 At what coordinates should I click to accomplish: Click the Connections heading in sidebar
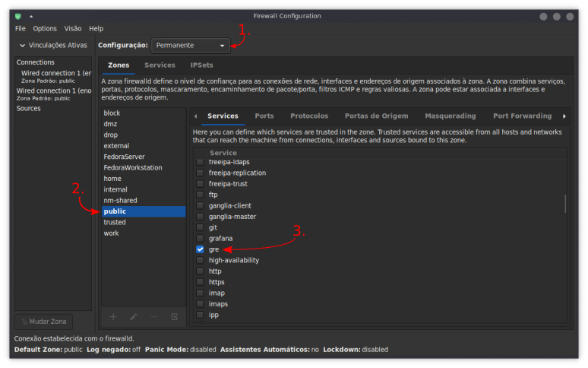coord(35,62)
